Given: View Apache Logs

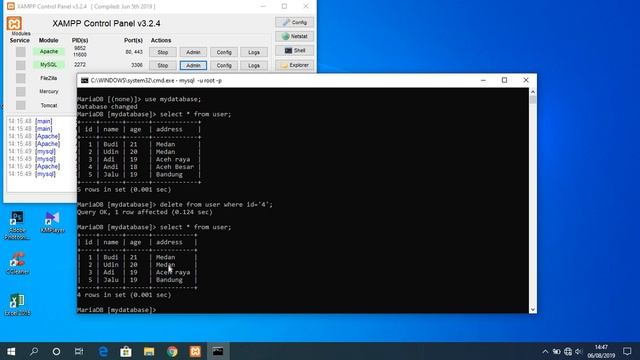Looking at the screenshot, I should (254, 52).
